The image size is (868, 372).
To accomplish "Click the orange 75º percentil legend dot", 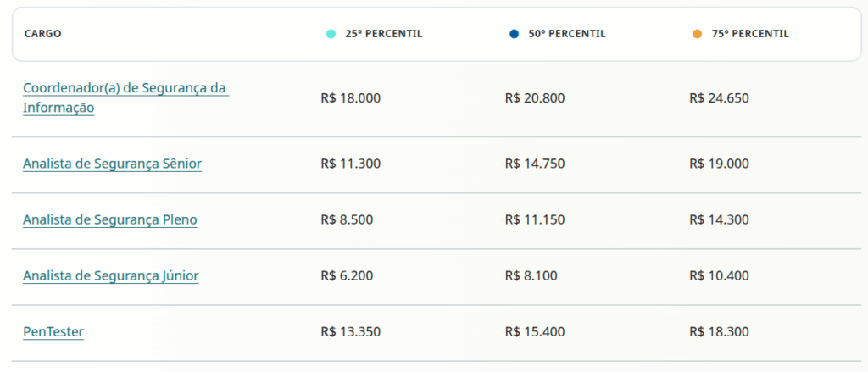I will tap(697, 34).
